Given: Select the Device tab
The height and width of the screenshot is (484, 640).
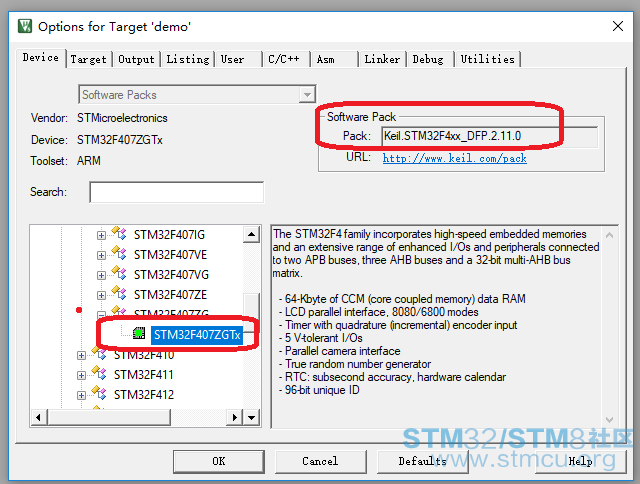Looking at the screenshot, I should [x=41, y=58].
